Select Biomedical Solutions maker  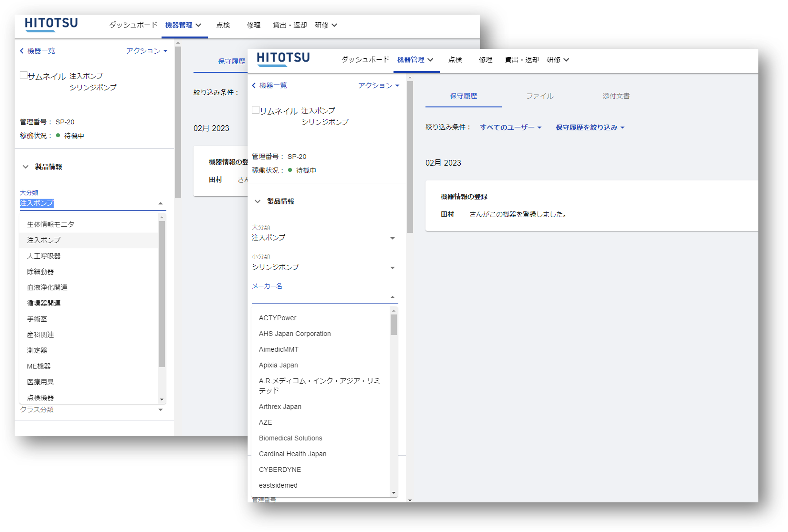point(321,438)
